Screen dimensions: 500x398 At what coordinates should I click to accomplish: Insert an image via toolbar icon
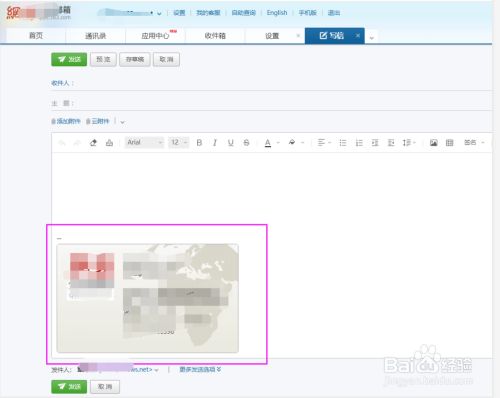pos(433,143)
